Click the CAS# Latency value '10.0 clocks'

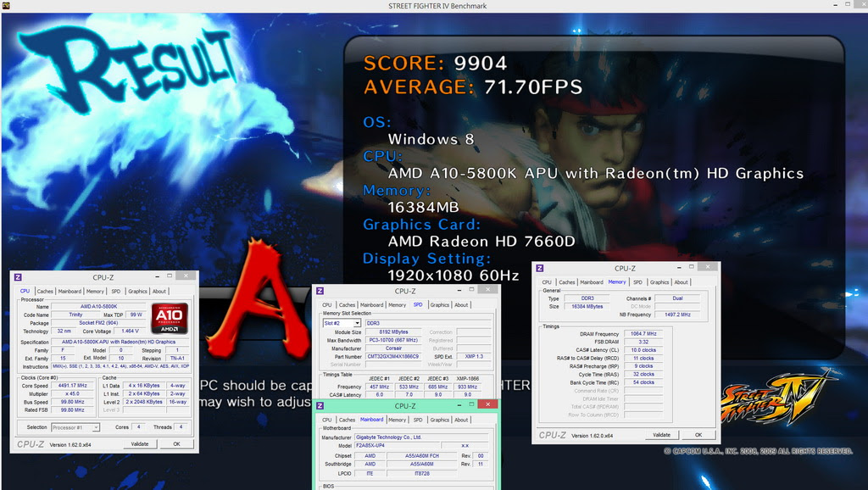[x=643, y=350]
